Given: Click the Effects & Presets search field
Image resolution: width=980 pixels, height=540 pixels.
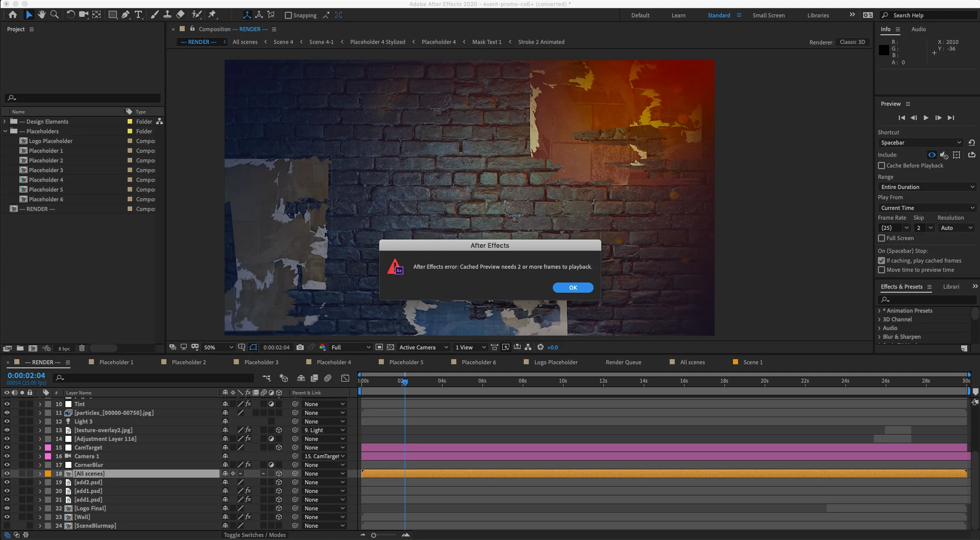Looking at the screenshot, I should point(927,299).
